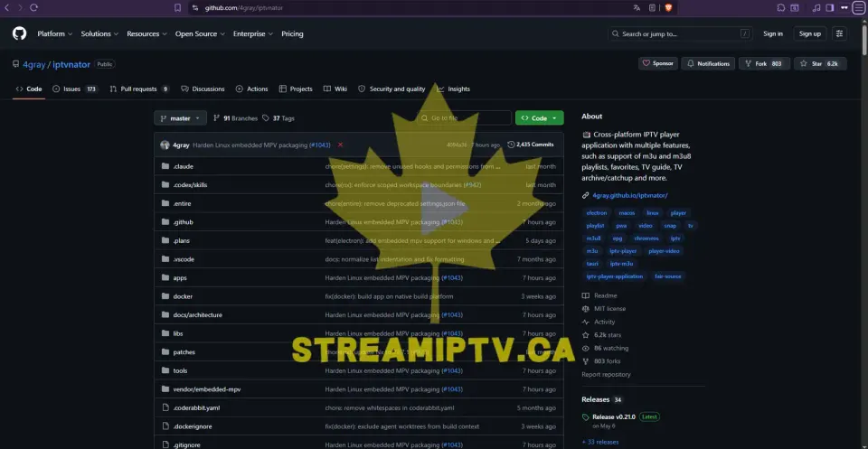Click the Pricing navigation link
The height and width of the screenshot is (449, 868).
pyautogui.click(x=292, y=33)
